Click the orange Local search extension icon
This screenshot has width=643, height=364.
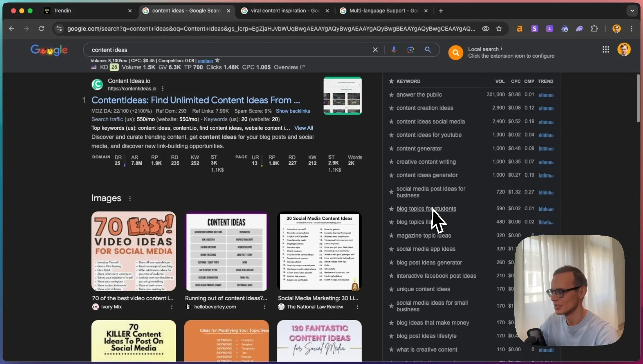pos(455,53)
